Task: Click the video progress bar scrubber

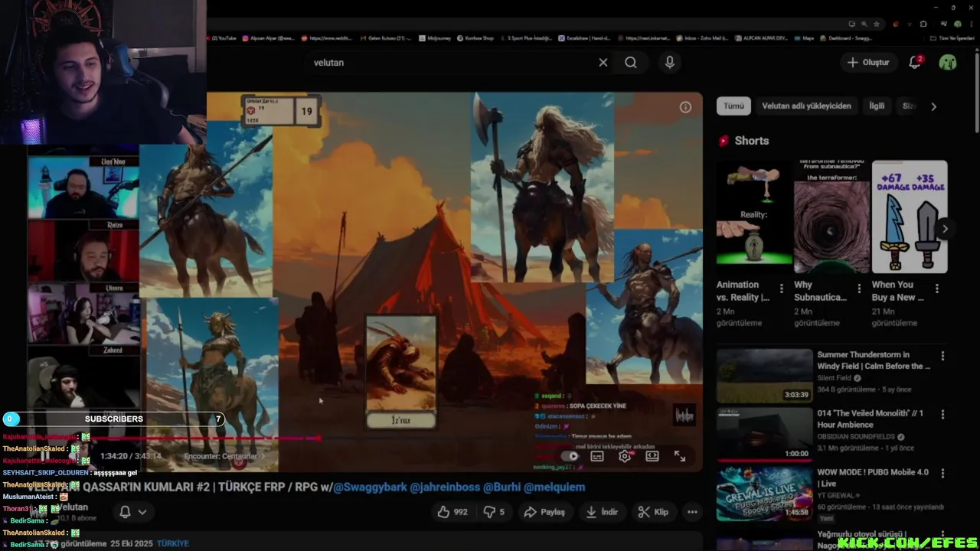Action: pos(318,439)
